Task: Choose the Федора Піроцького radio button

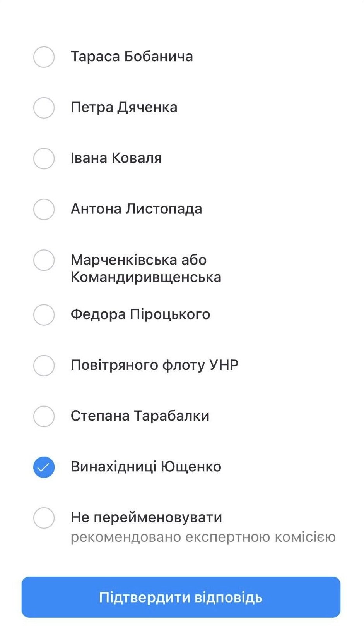Action: tap(44, 314)
